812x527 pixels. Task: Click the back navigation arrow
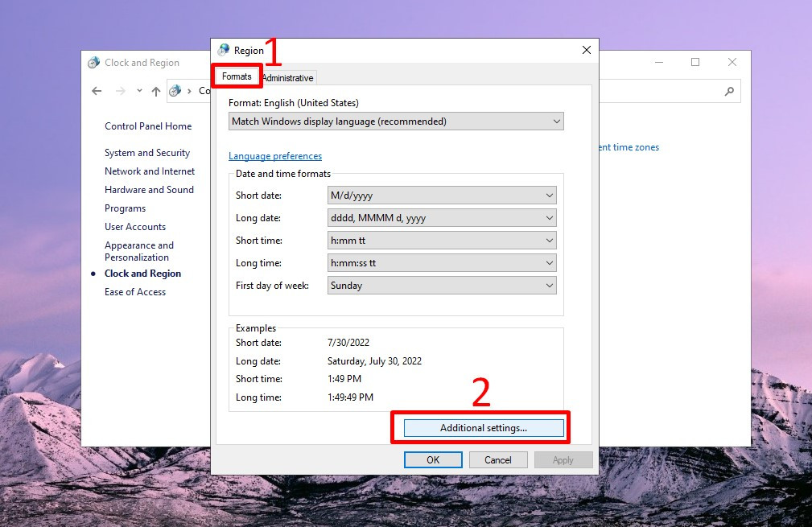tap(96, 91)
